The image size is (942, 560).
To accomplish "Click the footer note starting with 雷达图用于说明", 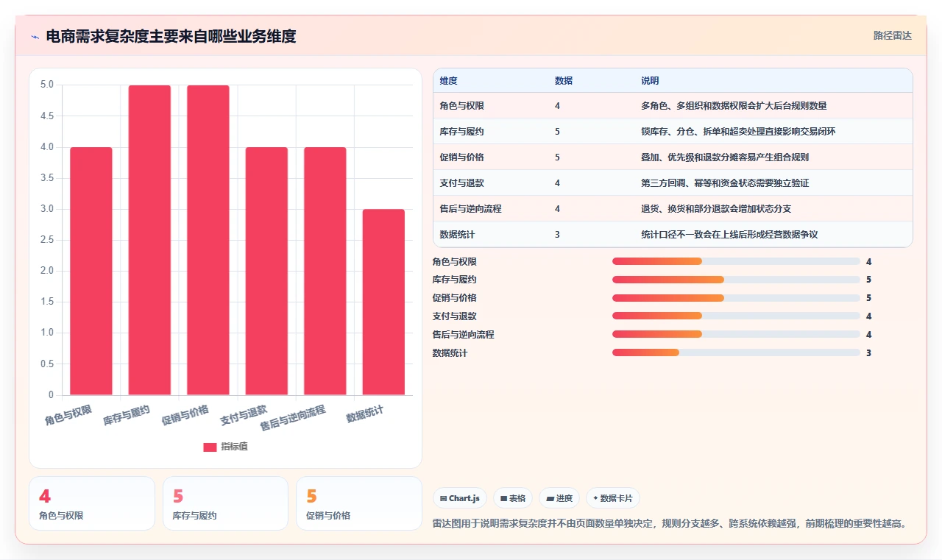I will pyautogui.click(x=671, y=524).
